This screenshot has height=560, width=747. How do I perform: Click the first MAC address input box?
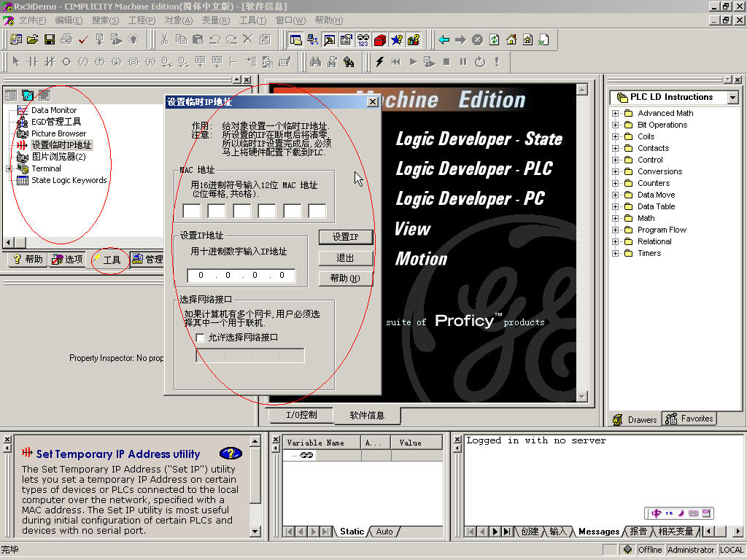click(192, 211)
